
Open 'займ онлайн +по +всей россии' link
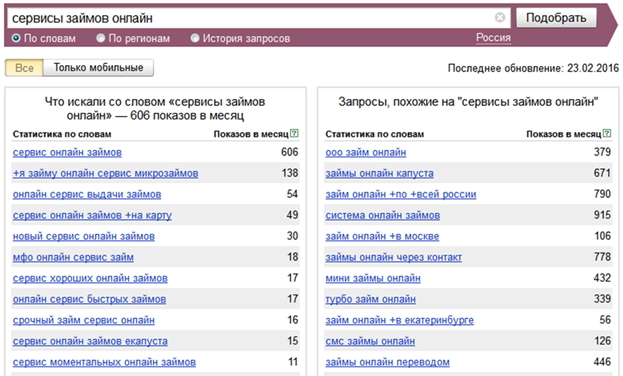tap(400, 194)
